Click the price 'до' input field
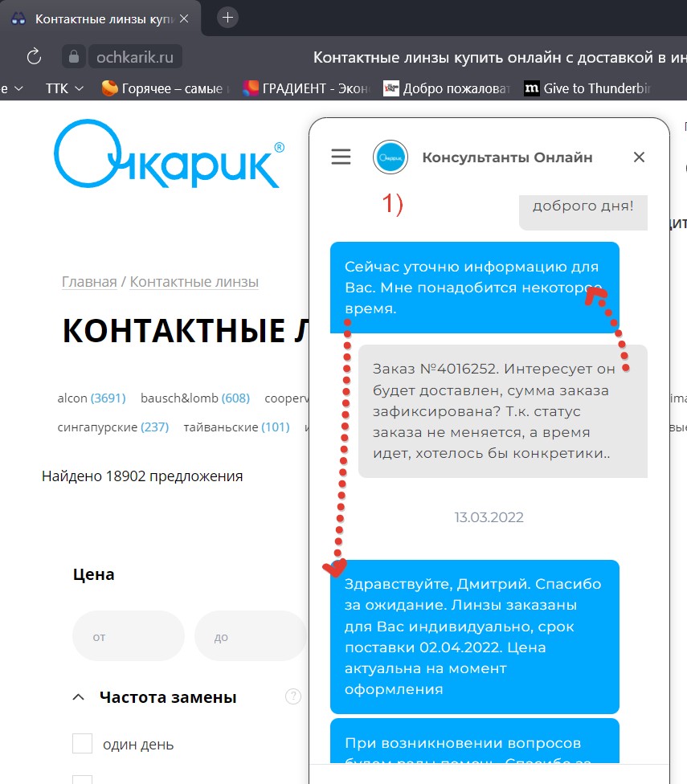This screenshot has height=784, width=687. (250, 636)
